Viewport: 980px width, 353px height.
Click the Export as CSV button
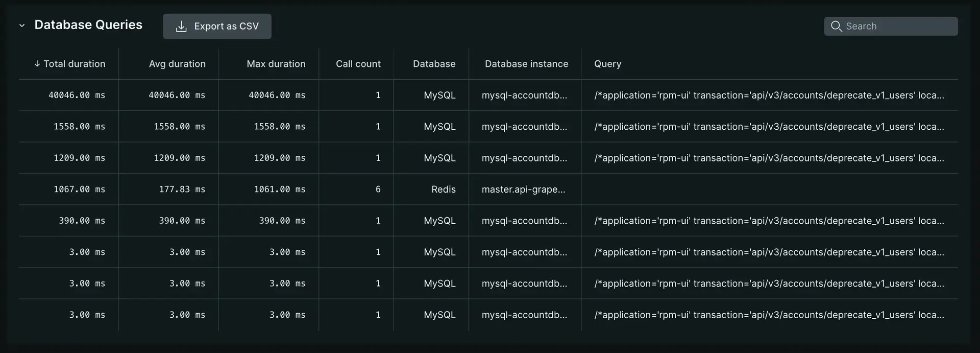(217, 26)
